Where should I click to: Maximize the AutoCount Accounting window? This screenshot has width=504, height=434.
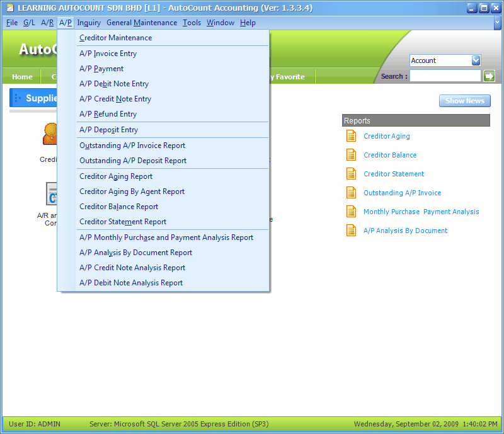coord(484,8)
